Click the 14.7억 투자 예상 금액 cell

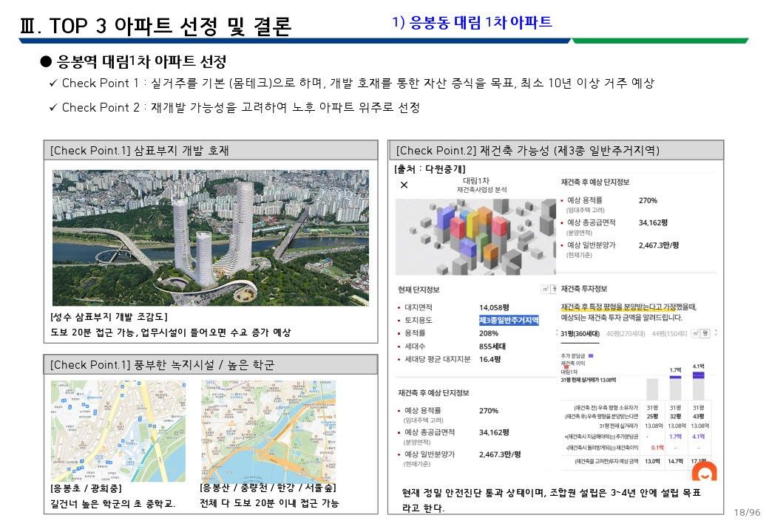click(675, 461)
